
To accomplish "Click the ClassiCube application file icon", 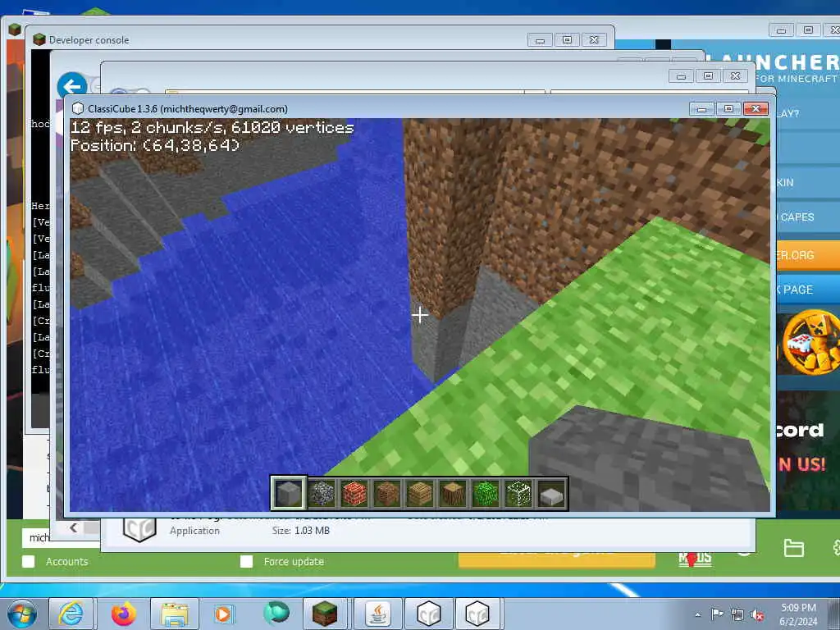I will [139, 530].
